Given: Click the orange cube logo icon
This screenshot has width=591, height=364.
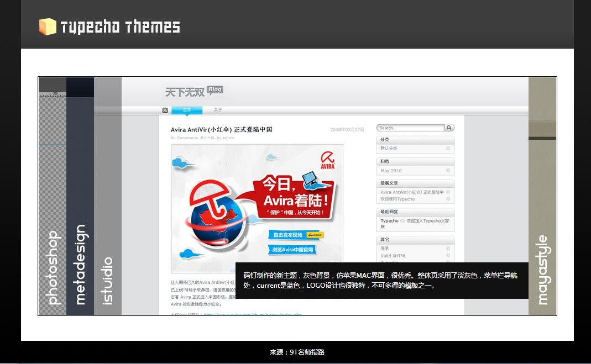Looking at the screenshot, I should [48, 27].
